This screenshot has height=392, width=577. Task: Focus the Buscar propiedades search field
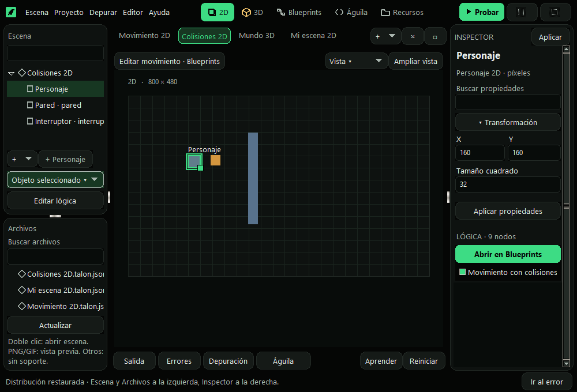tap(508, 102)
